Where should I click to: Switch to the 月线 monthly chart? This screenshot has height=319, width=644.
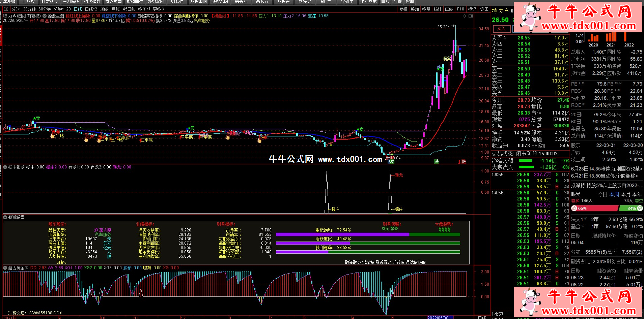coord(116,9)
